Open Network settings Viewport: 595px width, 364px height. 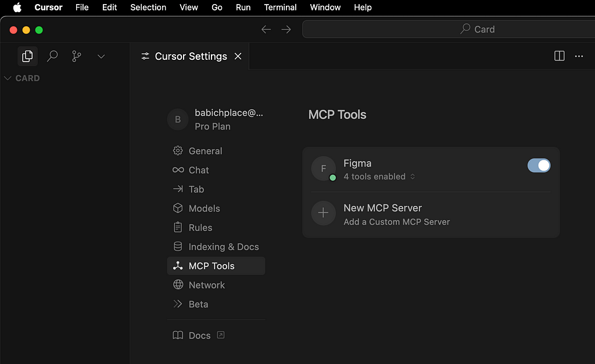(x=216, y=285)
